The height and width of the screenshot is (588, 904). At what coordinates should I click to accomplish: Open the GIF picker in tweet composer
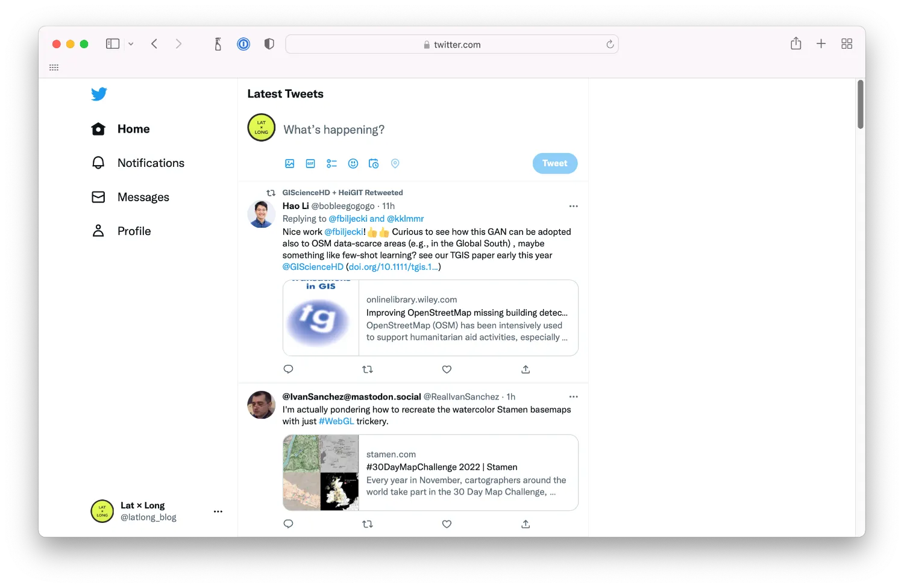[x=310, y=163]
